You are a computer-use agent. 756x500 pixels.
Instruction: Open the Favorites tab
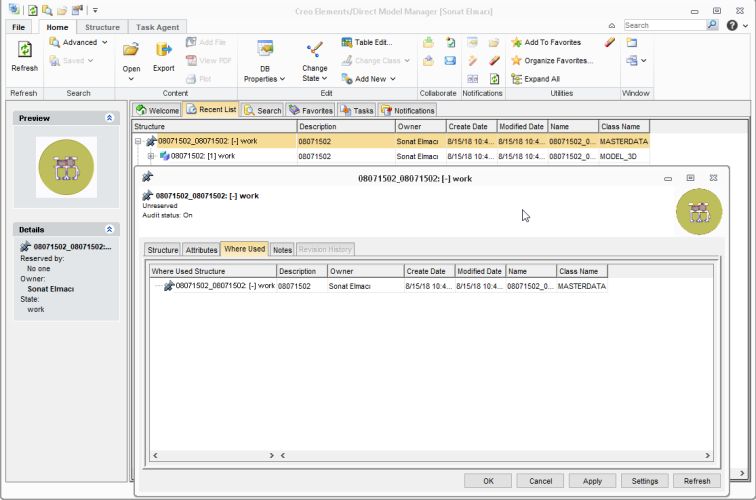coord(311,110)
